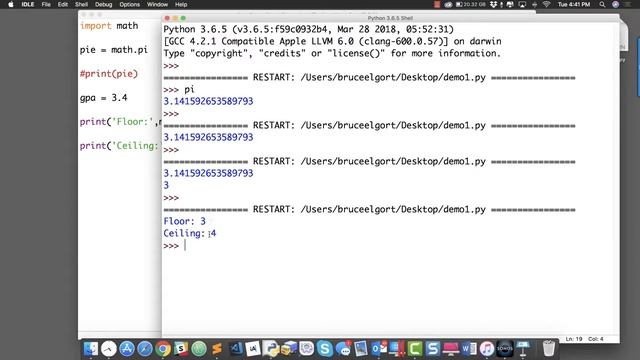Open the Clock app in the dock

tap(109, 349)
